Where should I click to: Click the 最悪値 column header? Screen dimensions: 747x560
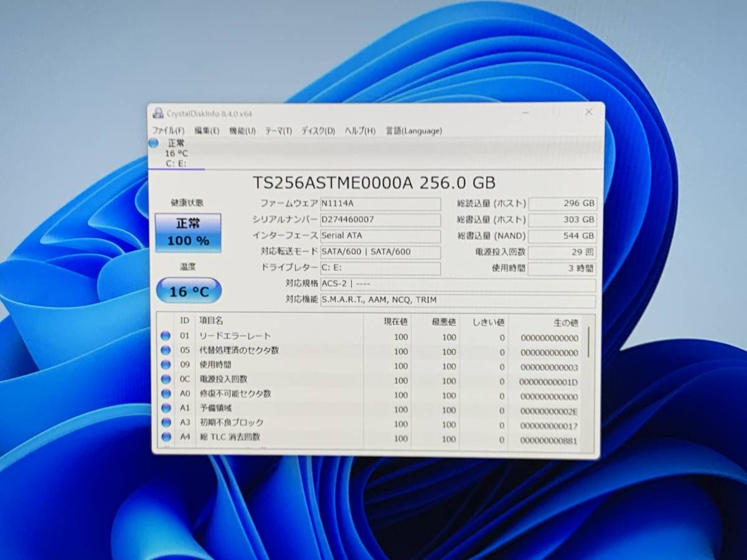click(436, 322)
